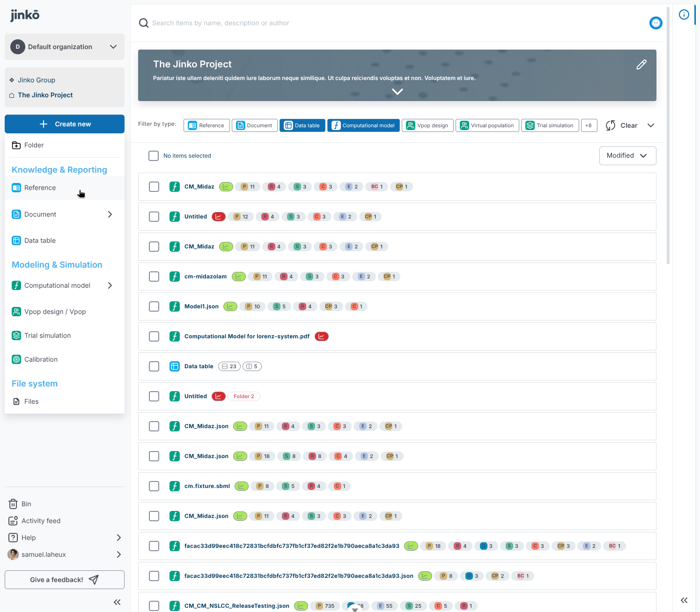Open the cm-midazolam model link
This screenshot has width=700, height=612.
click(x=206, y=277)
